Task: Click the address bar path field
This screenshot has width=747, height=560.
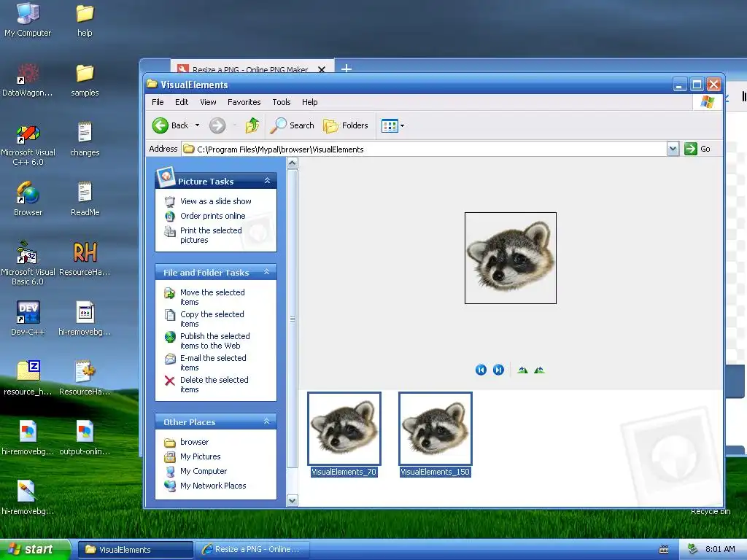Action: pos(424,149)
